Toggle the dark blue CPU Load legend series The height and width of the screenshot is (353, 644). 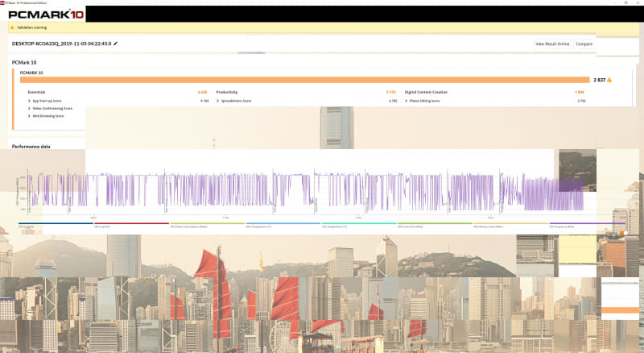click(x=56, y=225)
